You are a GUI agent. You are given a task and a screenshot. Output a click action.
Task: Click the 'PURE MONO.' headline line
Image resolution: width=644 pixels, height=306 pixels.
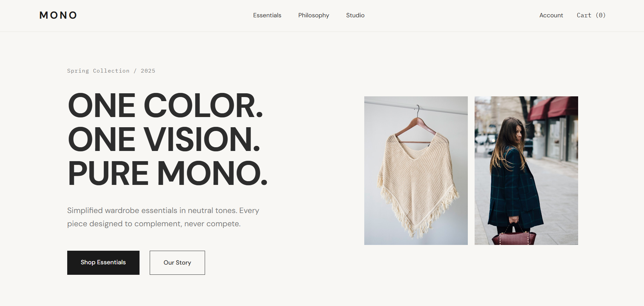[168, 173]
